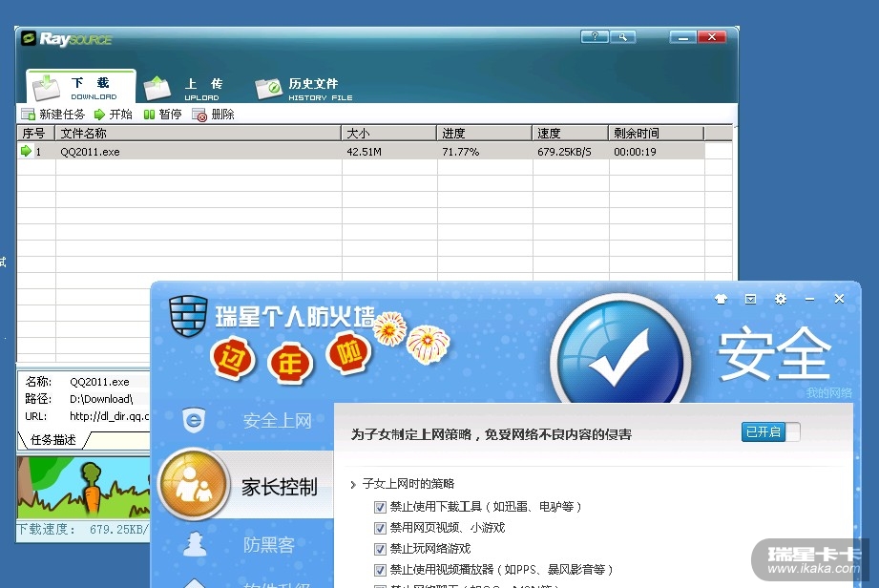Select the QQ2011.exe download row
This screenshot has height=588, width=879.
(361, 152)
